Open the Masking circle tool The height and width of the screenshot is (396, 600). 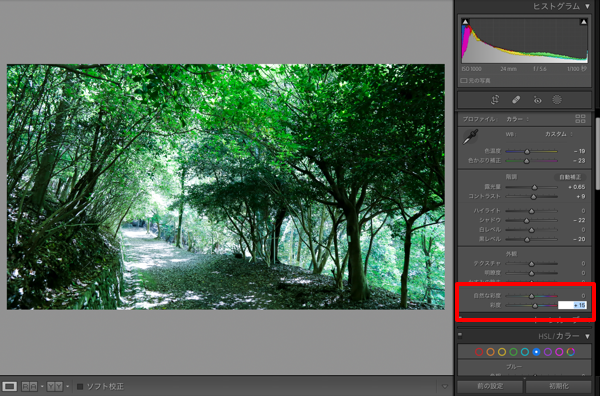(557, 100)
